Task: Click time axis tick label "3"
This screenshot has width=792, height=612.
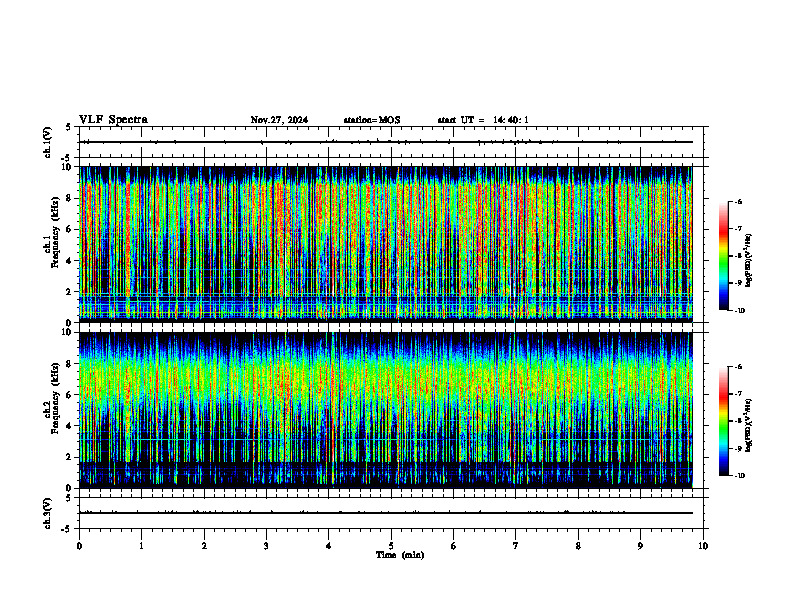Action: pyautogui.click(x=266, y=546)
